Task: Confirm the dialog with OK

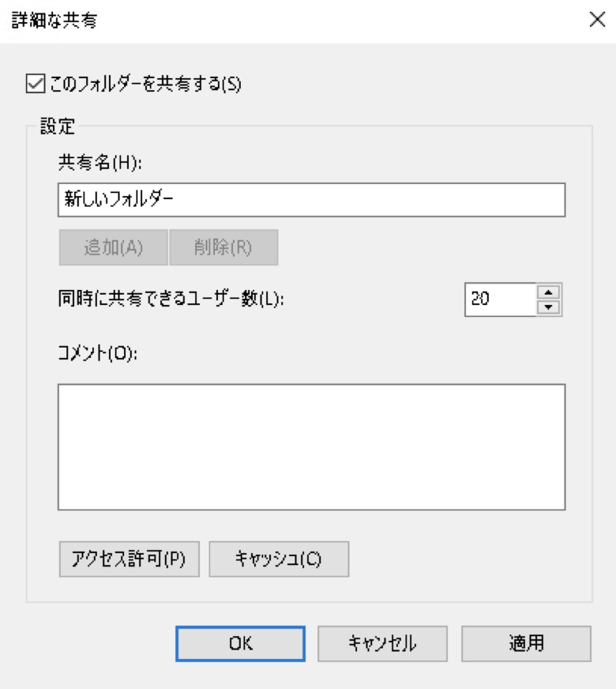Action: pos(240,643)
